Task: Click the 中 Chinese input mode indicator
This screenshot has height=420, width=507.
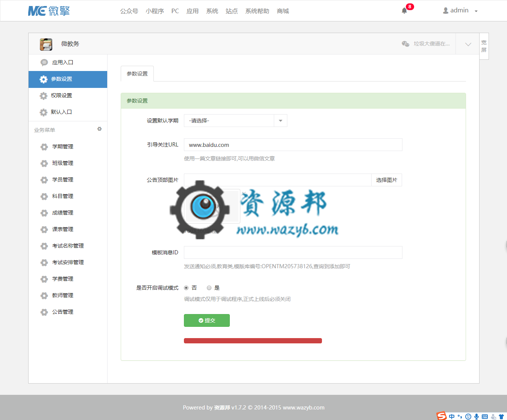Action: pyautogui.click(x=452, y=416)
